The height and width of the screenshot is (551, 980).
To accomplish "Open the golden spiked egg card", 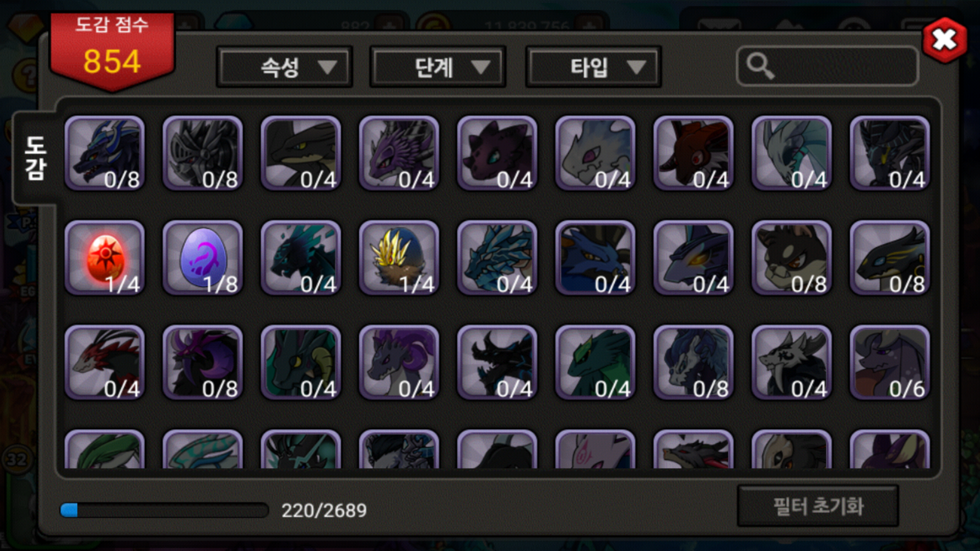I will 399,258.
